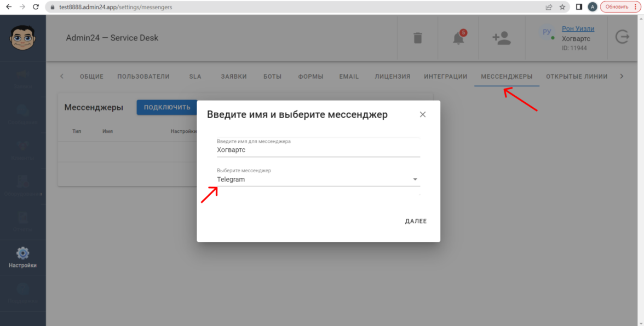Switch to the Лицензия tab
Viewport: 644px width, 326px height.
tap(392, 77)
